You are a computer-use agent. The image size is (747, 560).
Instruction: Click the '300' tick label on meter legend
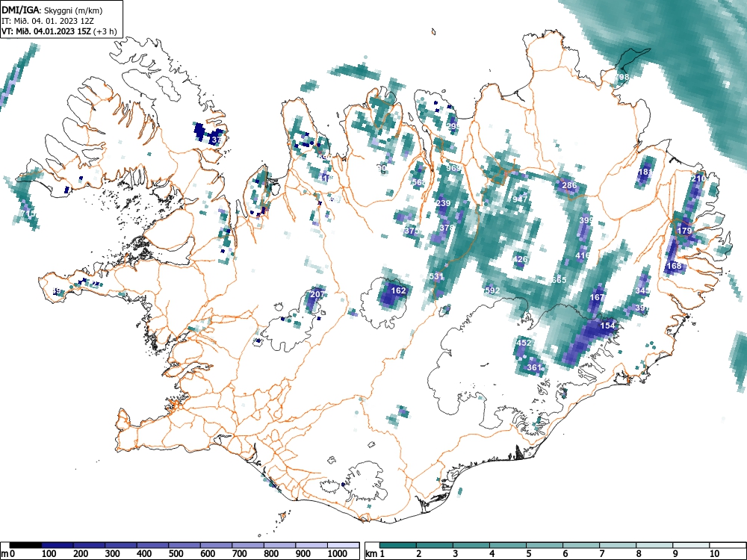pyautogui.click(x=113, y=554)
